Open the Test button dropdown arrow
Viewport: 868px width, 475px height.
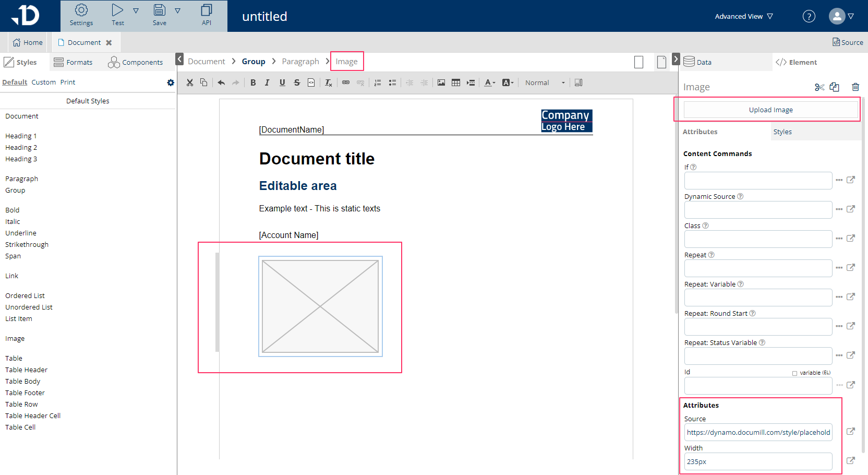(136, 11)
